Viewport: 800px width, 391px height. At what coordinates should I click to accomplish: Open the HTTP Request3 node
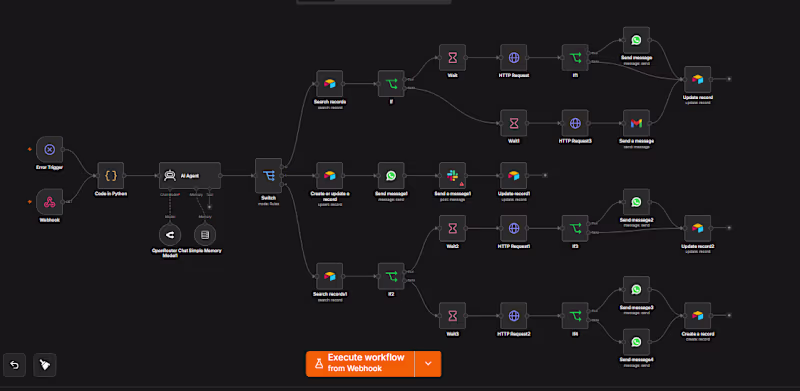click(575, 123)
